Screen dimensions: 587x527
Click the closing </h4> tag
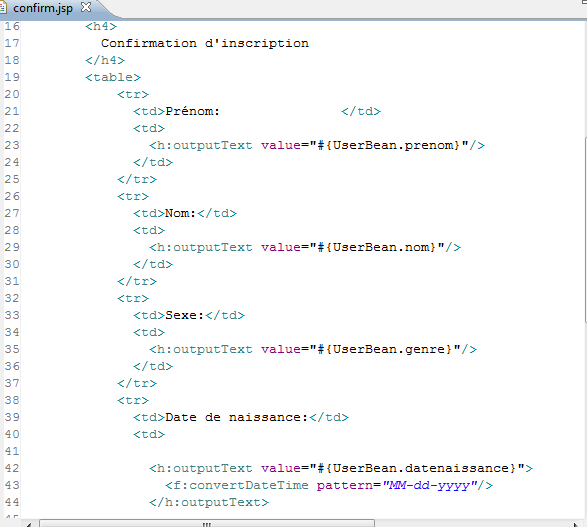(x=105, y=60)
